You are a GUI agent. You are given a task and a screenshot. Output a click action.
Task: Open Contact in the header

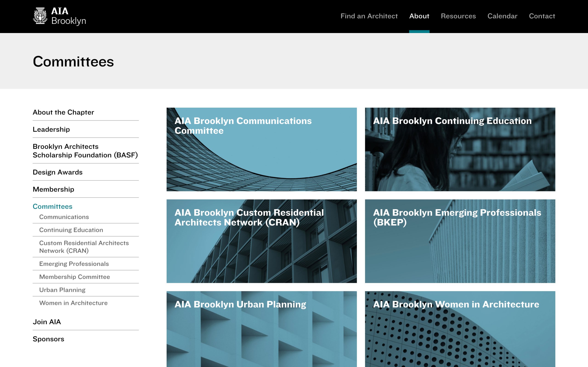(x=542, y=16)
